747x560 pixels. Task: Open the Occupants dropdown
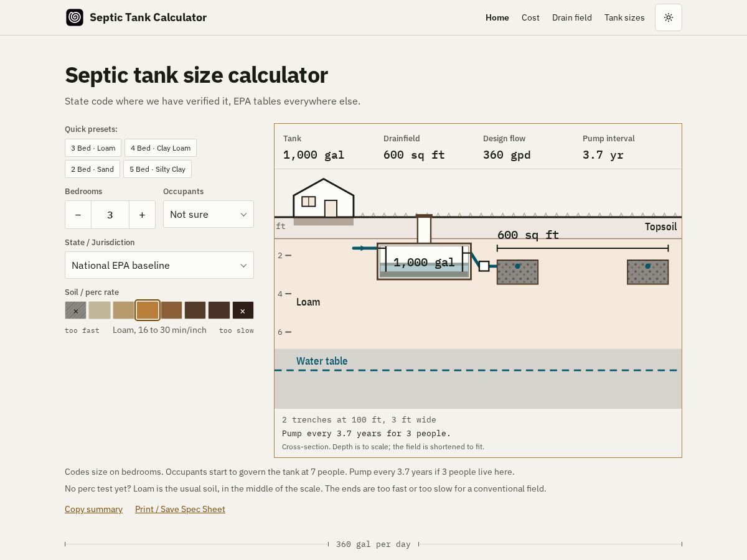point(209,214)
